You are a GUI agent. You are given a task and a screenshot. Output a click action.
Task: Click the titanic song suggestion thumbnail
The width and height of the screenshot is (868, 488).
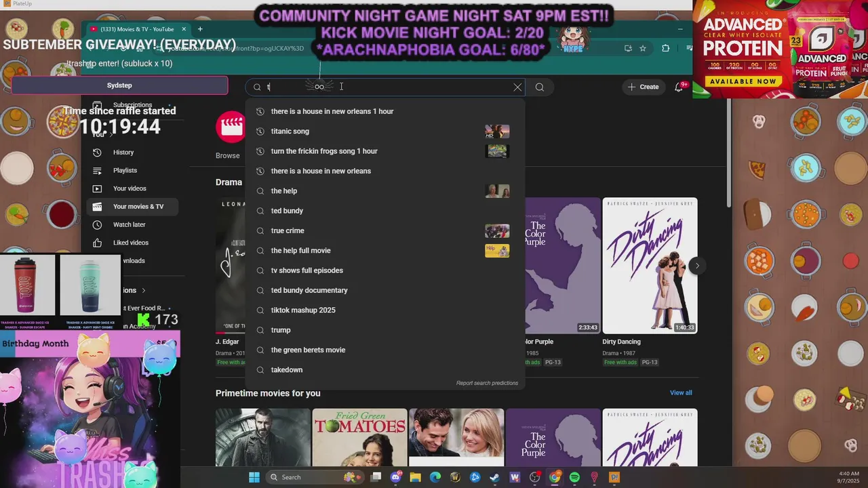click(x=497, y=131)
